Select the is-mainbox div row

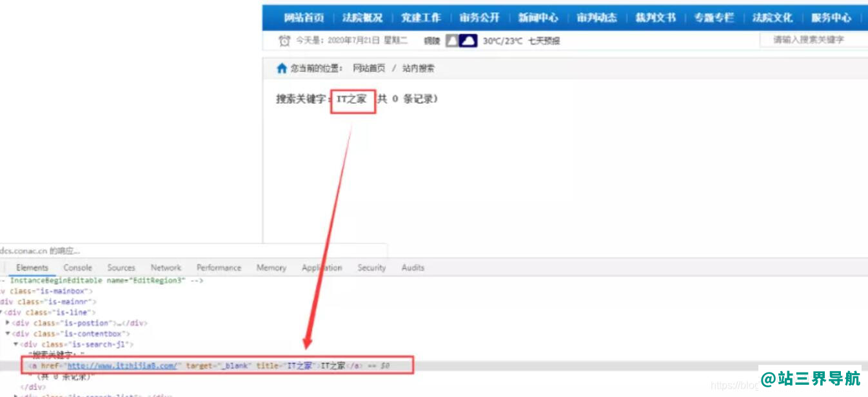46,291
